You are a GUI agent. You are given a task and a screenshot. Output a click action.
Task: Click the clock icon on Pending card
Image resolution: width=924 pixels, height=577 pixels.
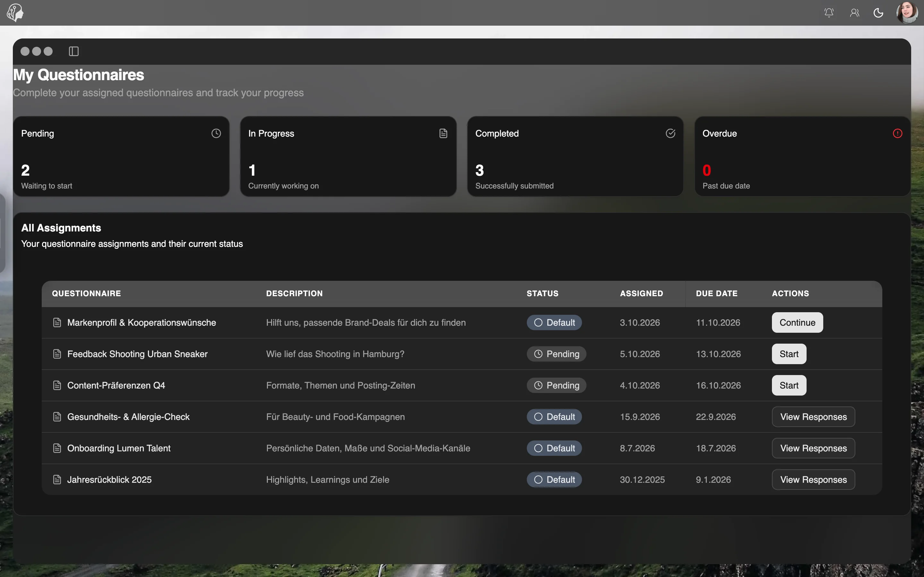tap(216, 133)
